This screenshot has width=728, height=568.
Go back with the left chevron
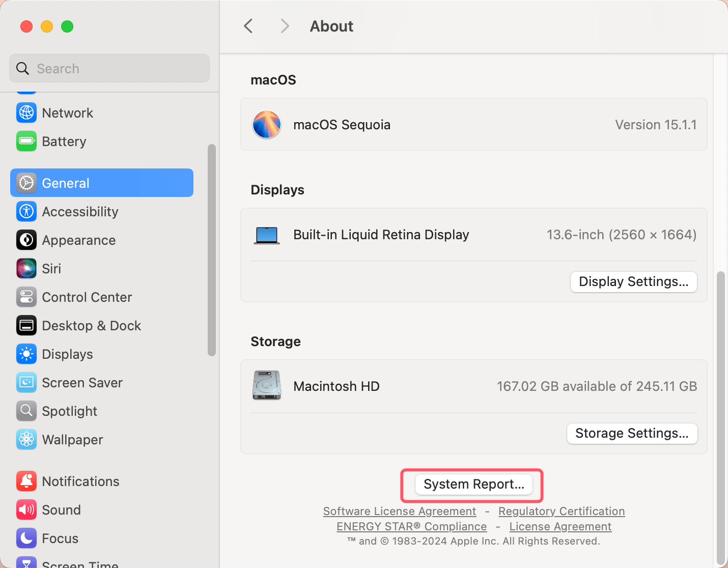tap(248, 26)
